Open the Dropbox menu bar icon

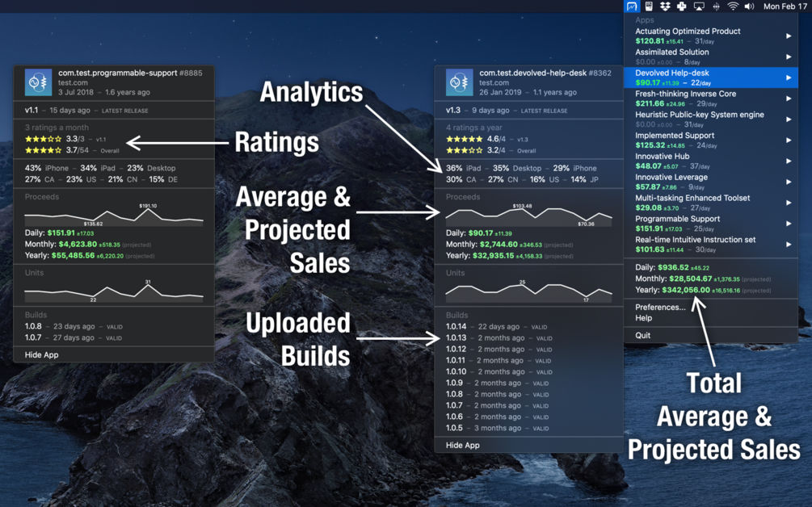(x=665, y=6)
